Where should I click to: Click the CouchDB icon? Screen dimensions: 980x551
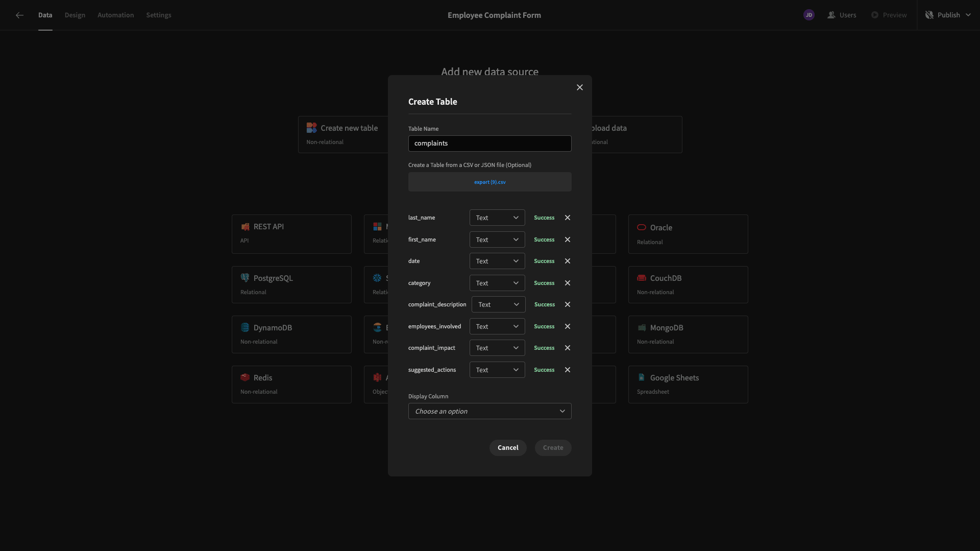click(x=642, y=278)
